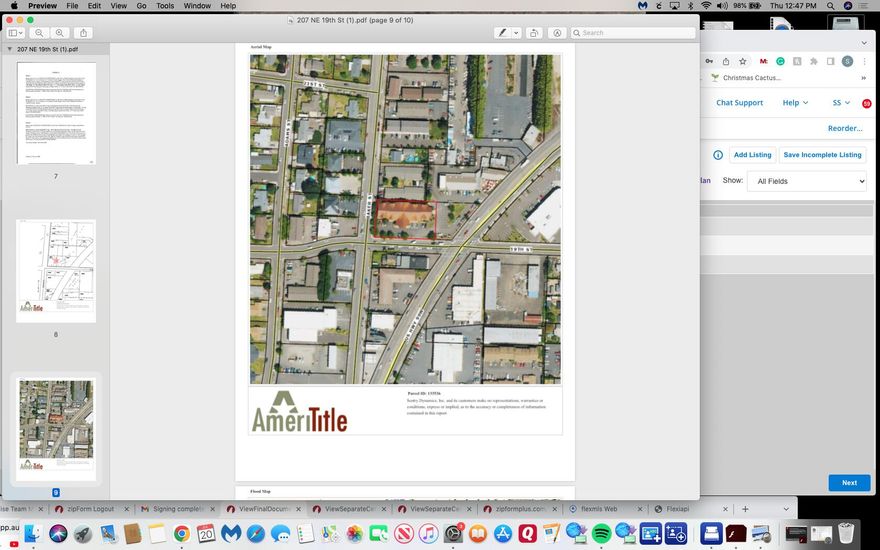
Task: Click the zoom in magnifier in Preview
Action: point(60,33)
